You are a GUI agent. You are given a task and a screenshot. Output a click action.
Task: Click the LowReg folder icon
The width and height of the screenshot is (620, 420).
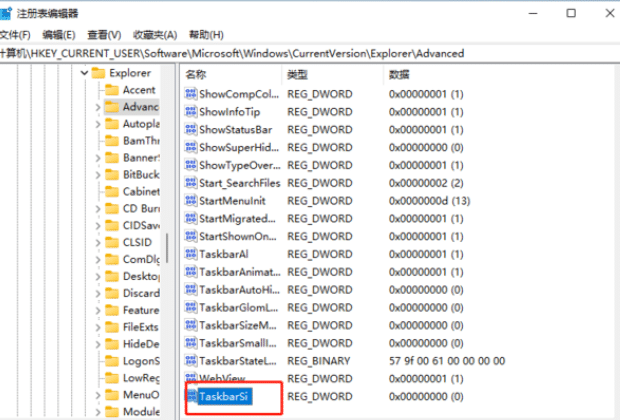[112, 378]
